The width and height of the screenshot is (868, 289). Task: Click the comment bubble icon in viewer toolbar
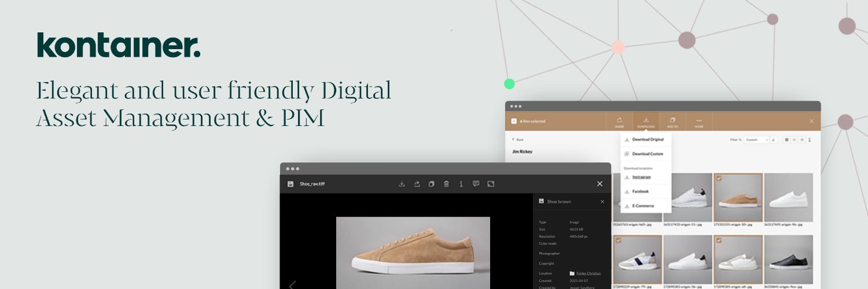(x=476, y=184)
